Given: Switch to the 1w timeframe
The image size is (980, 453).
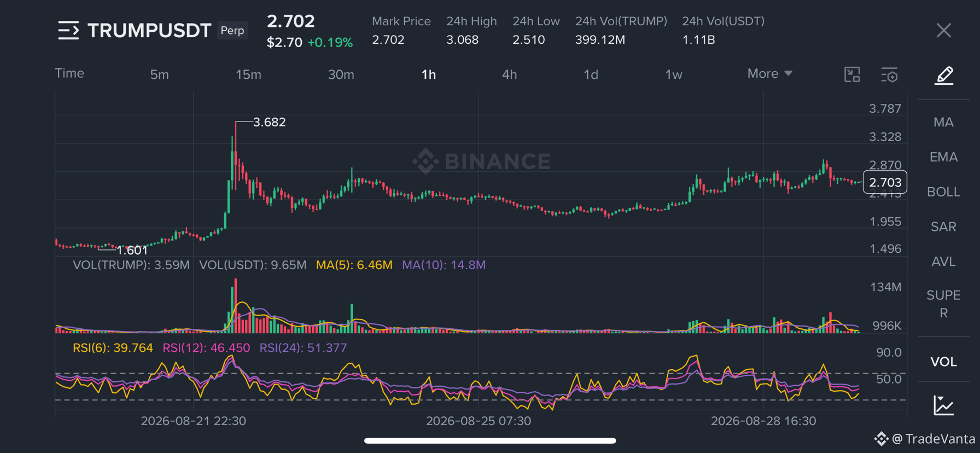Looking at the screenshot, I should click(674, 74).
